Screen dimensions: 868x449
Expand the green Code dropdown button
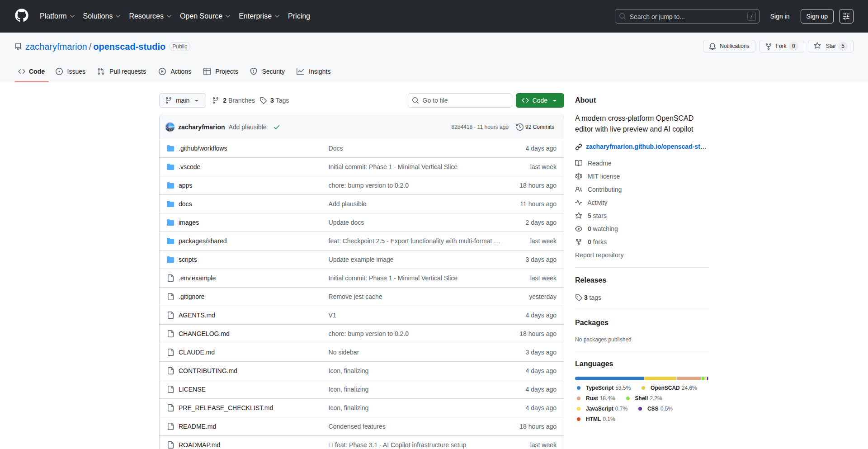coord(540,100)
